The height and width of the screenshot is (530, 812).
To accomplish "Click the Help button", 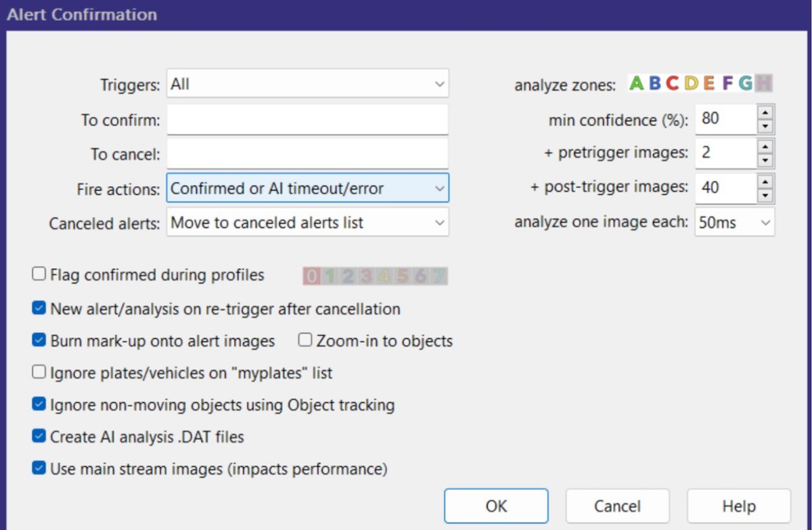I will tap(739, 506).
